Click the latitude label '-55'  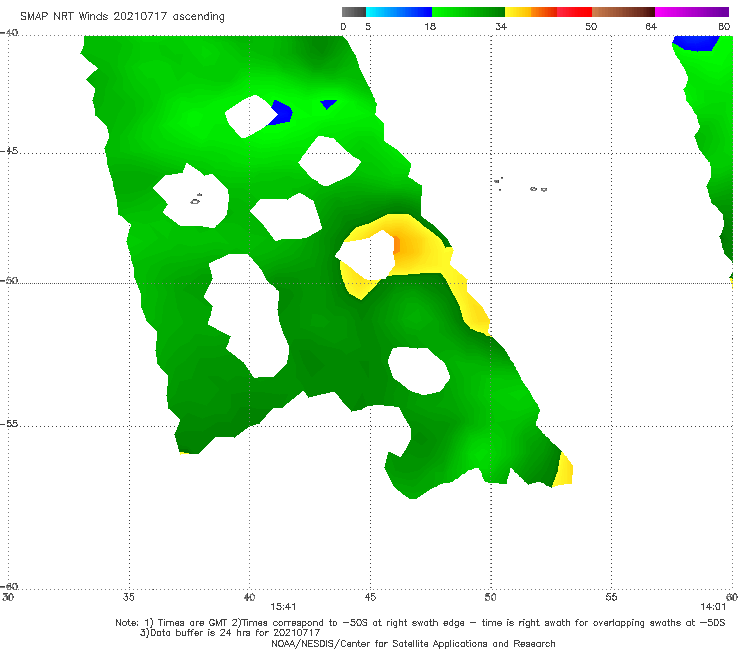pyautogui.click(x=9, y=424)
